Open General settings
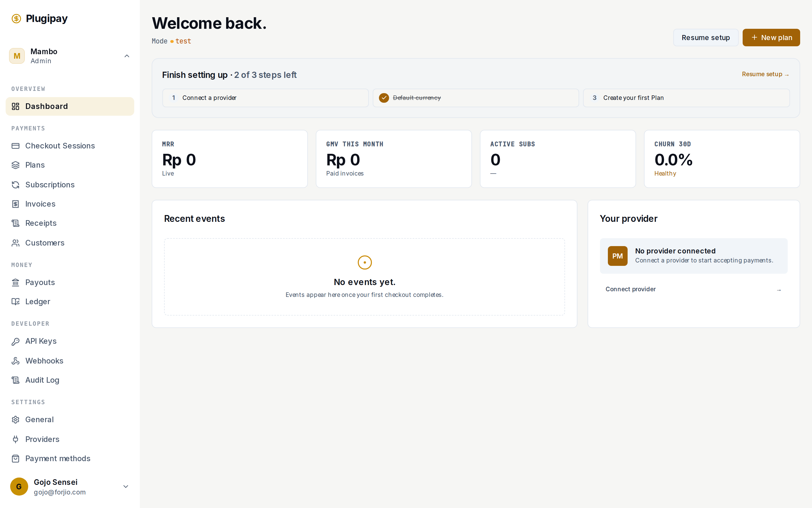The height and width of the screenshot is (508, 812). [x=70, y=420]
